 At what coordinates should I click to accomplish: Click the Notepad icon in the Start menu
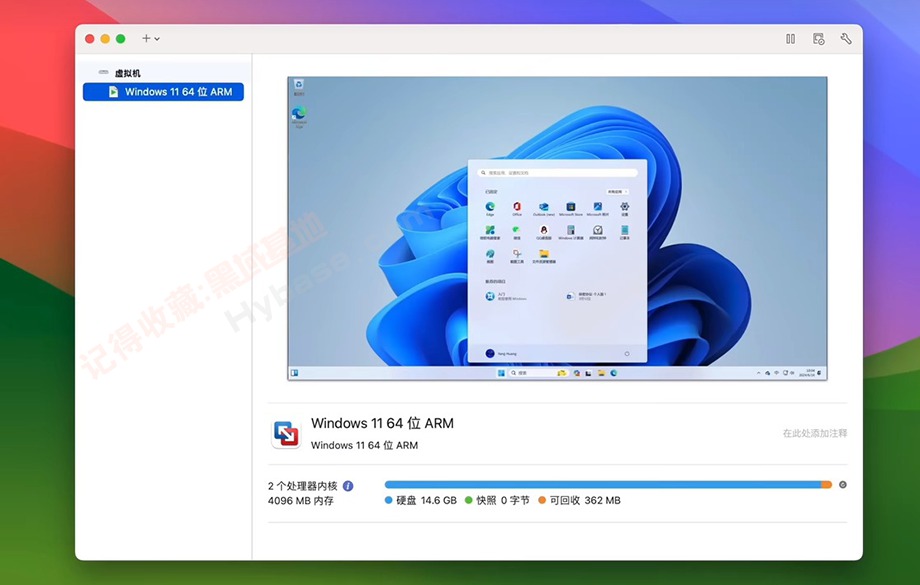[624, 231]
